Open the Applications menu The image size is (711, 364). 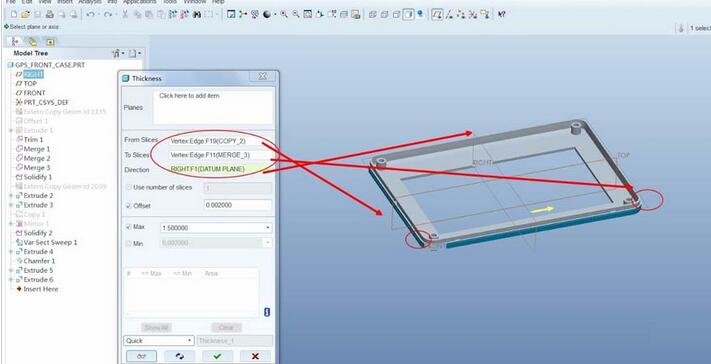point(140,2)
